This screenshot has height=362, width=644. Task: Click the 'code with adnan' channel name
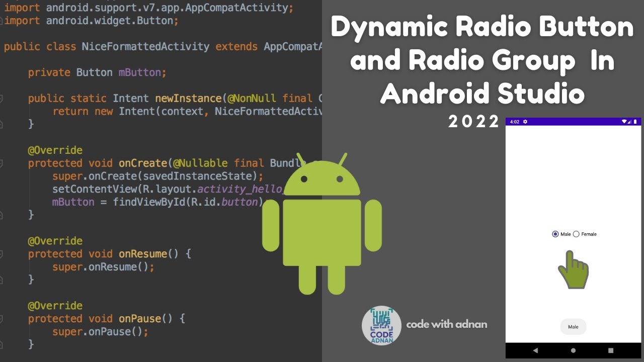point(447,324)
